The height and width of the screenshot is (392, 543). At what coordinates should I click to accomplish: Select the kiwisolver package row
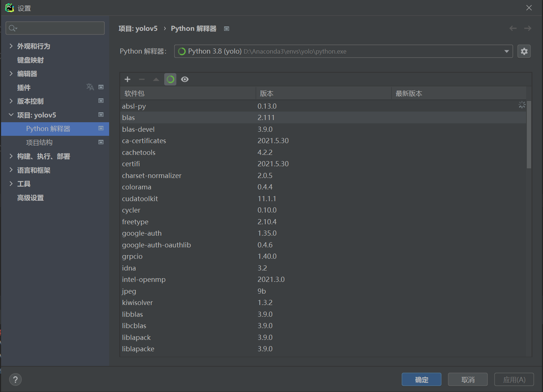(323, 302)
